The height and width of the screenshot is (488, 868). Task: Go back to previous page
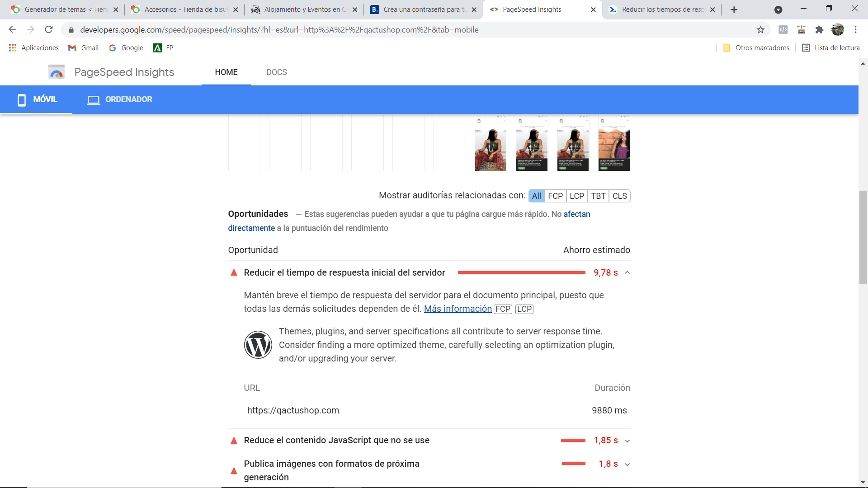pos(12,30)
